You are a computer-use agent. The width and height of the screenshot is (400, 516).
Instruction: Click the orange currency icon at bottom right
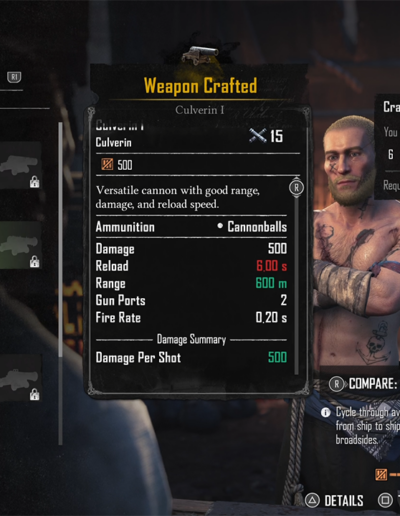point(381,474)
